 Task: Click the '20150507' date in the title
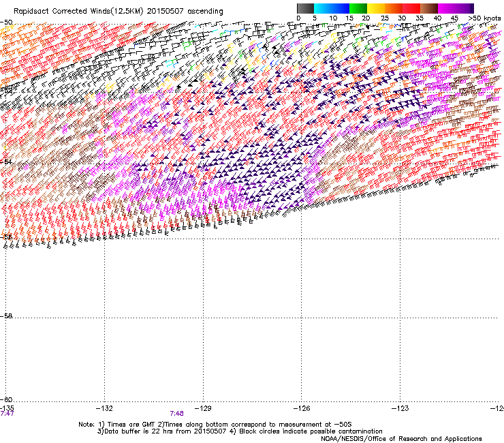pos(165,12)
